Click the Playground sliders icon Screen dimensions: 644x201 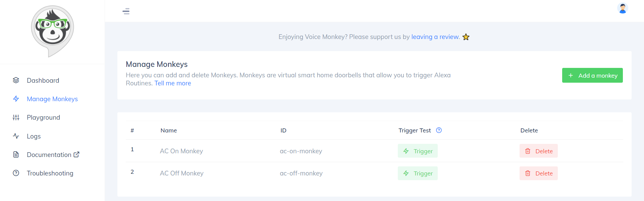pos(16,117)
